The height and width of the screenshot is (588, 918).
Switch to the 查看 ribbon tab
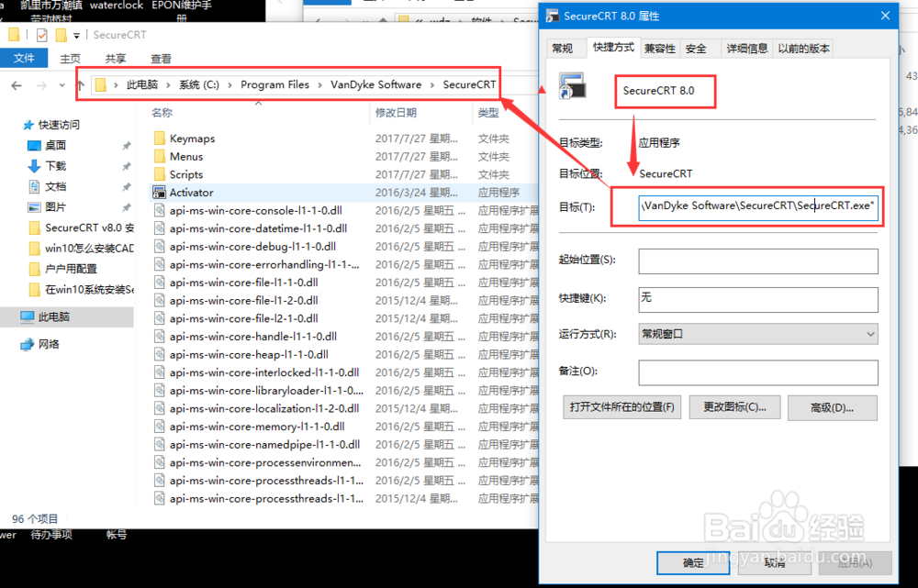162,57
